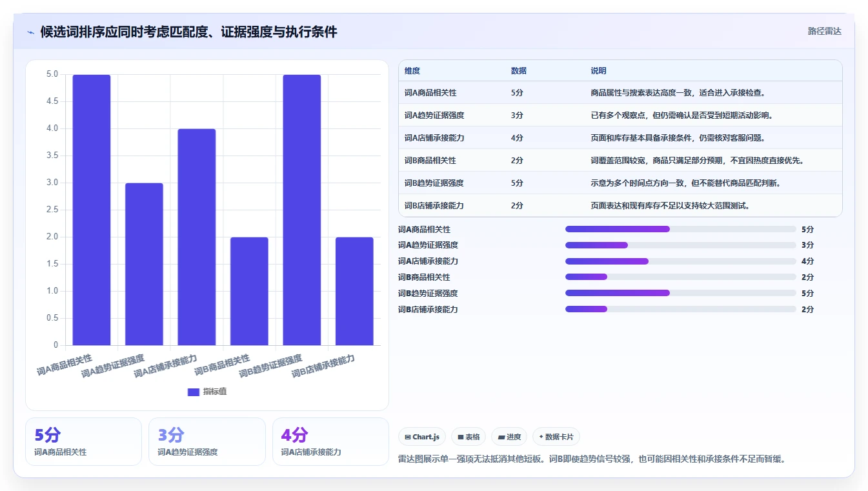
Task: Open the 3分 词A趋势证据强度 data card
Action: tap(207, 441)
